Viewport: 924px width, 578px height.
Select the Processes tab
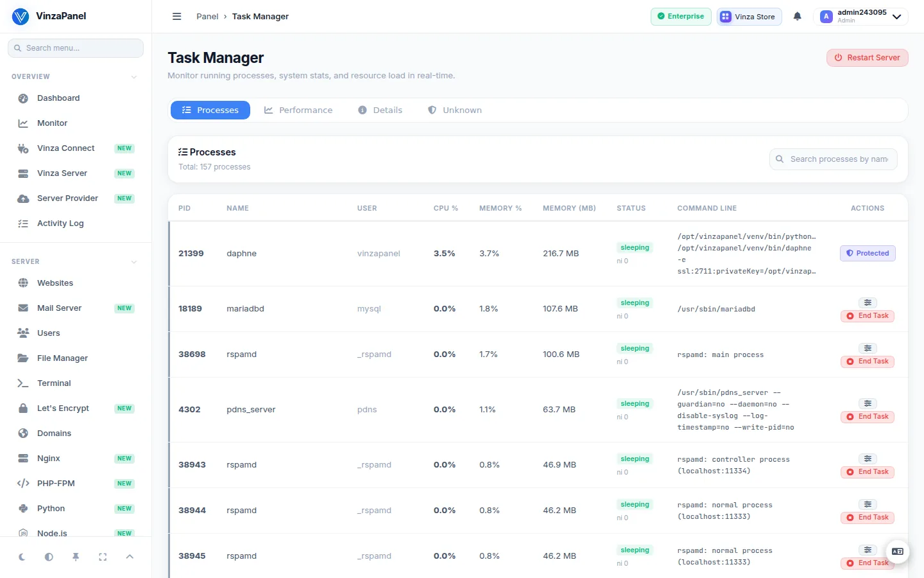[x=210, y=110]
